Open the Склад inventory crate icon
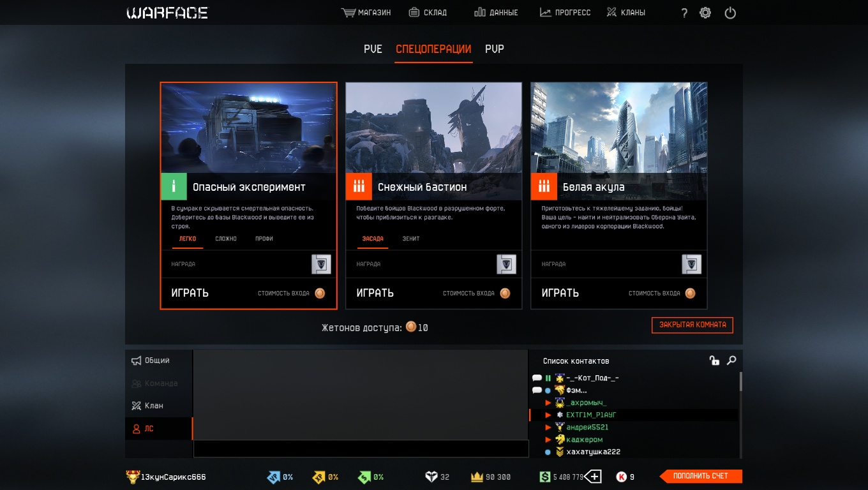 tap(414, 12)
